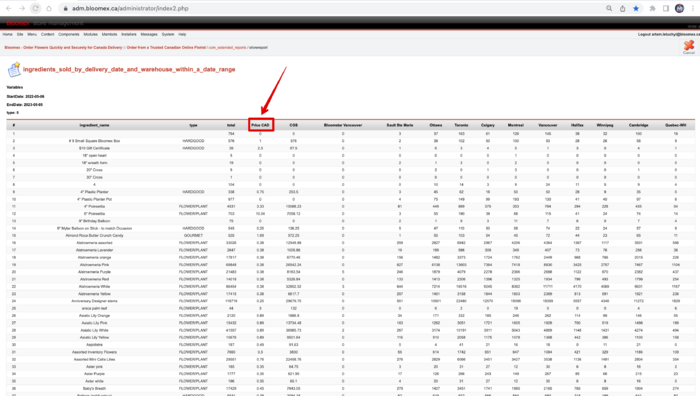700x396 pixels.
Task: Toggle the blue bookmark star
Action: 636,8
